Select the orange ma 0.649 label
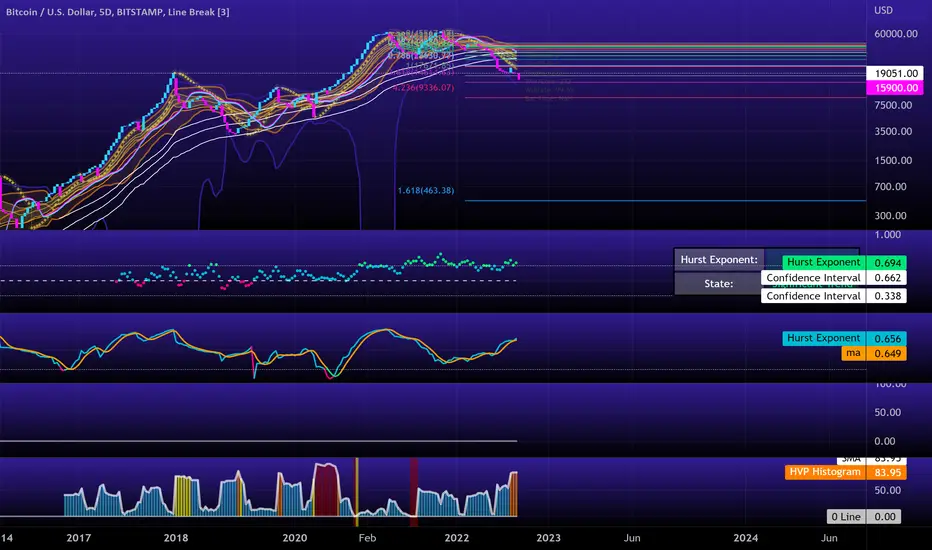This screenshot has width=932, height=550. [x=874, y=353]
